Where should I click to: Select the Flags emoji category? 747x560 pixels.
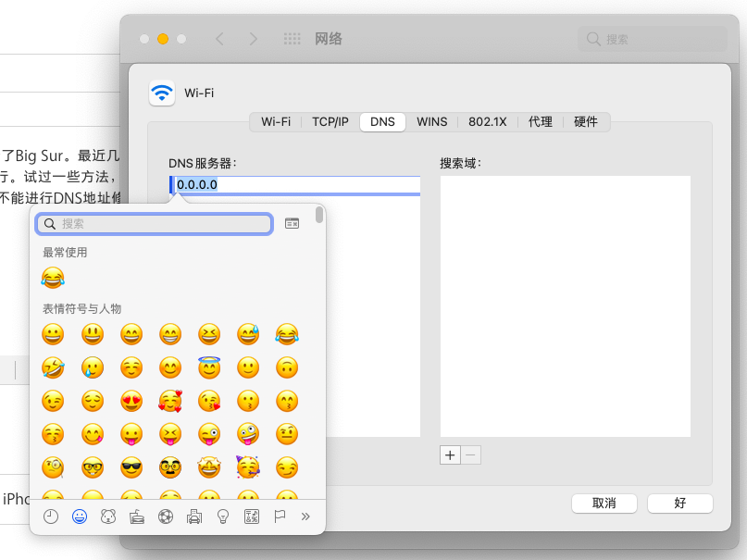[280, 516]
